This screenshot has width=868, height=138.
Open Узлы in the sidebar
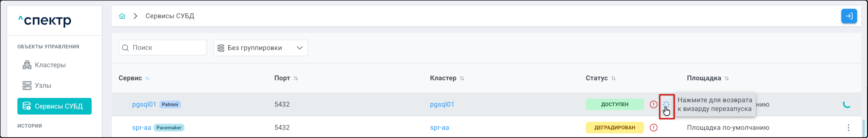point(43,86)
